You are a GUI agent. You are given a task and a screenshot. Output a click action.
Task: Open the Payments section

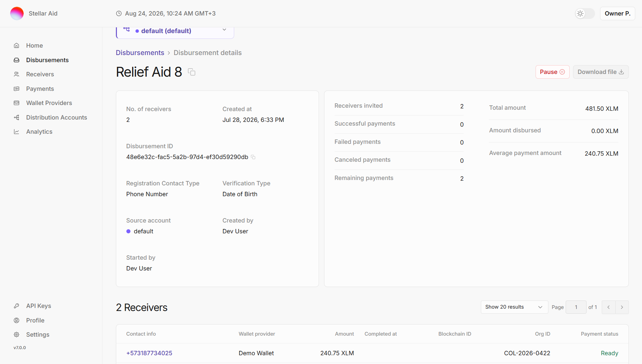click(x=40, y=89)
